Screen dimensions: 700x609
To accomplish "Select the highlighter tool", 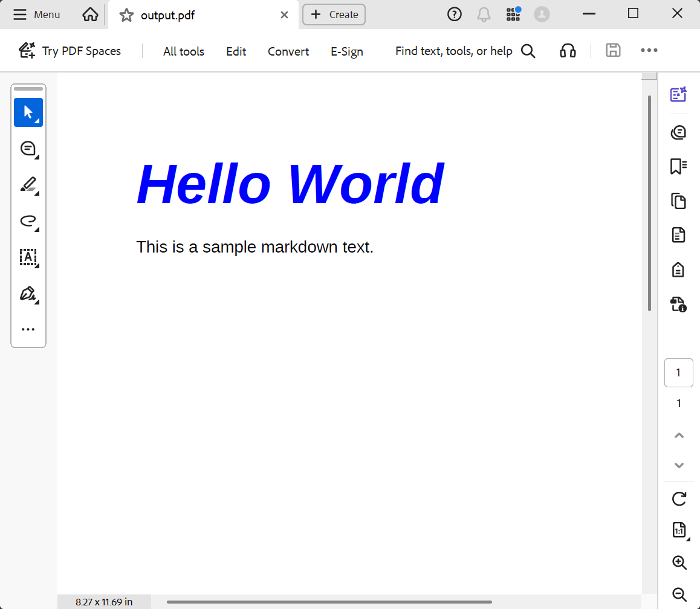I will (28, 185).
